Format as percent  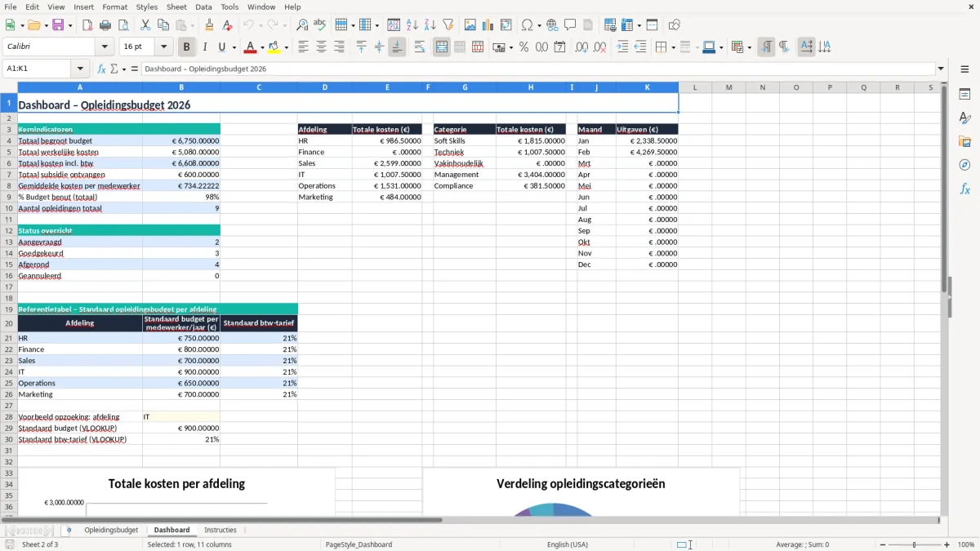pyautogui.click(x=523, y=47)
